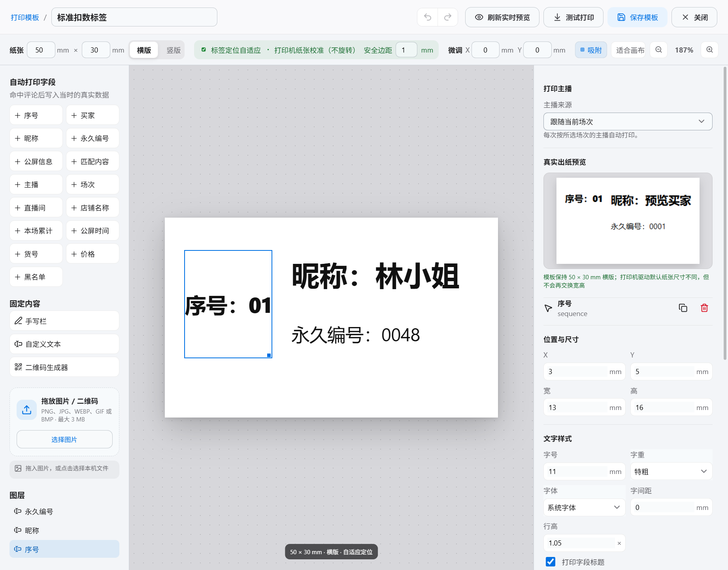Zoom in with the magnifier plus icon
The width and height of the screenshot is (728, 570).
coord(709,50)
